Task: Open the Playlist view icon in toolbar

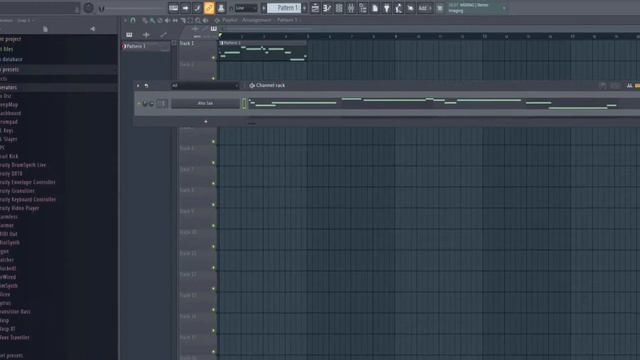Action: pyautogui.click(x=315, y=8)
